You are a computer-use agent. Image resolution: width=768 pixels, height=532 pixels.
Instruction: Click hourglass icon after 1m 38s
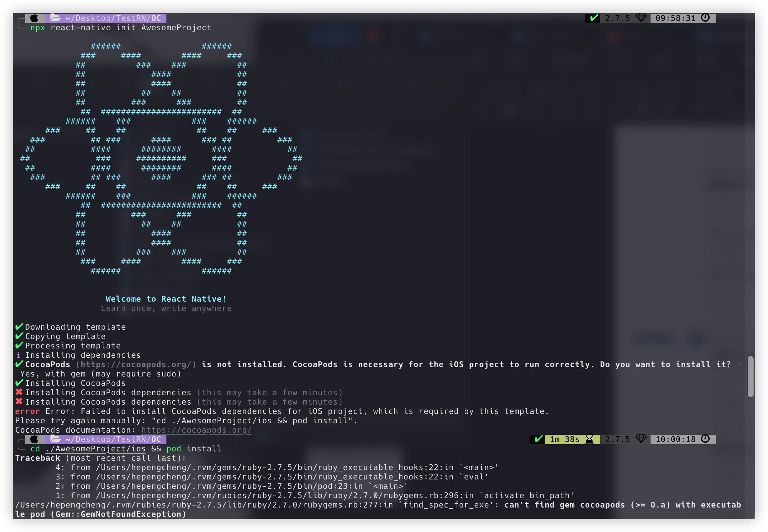pyautogui.click(x=589, y=439)
